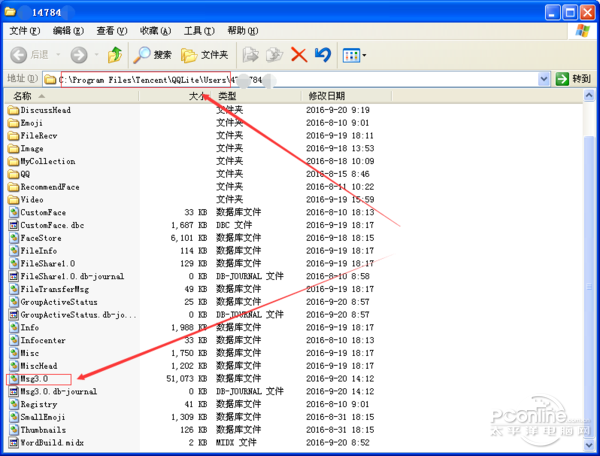Click the Back (后退) navigation button
This screenshot has width=600, height=456.
29,55
